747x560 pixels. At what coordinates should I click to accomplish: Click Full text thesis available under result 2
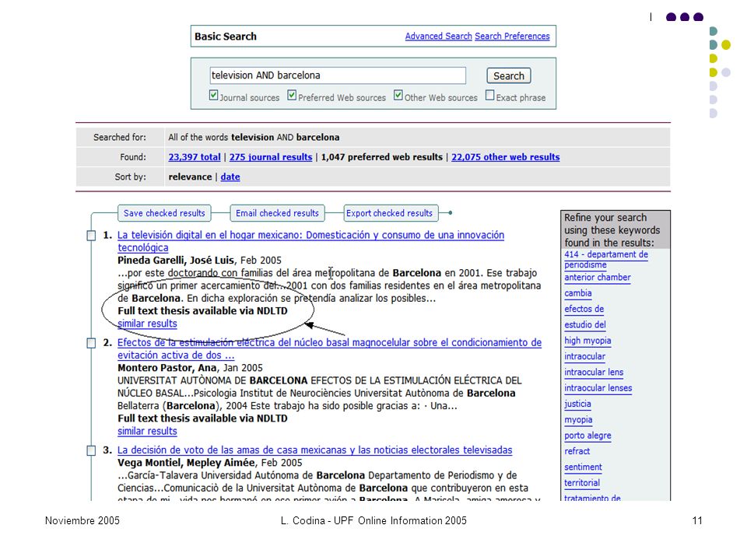tap(202, 418)
